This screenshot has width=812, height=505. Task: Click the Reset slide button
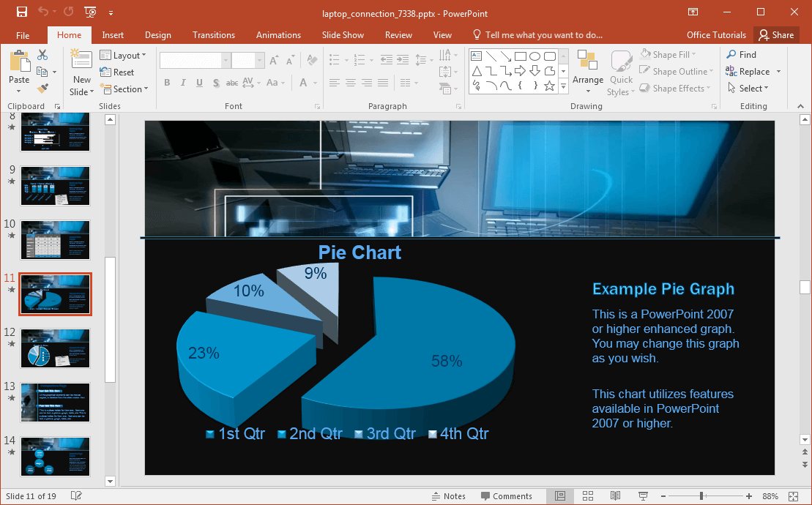pyautogui.click(x=117, y=72)
